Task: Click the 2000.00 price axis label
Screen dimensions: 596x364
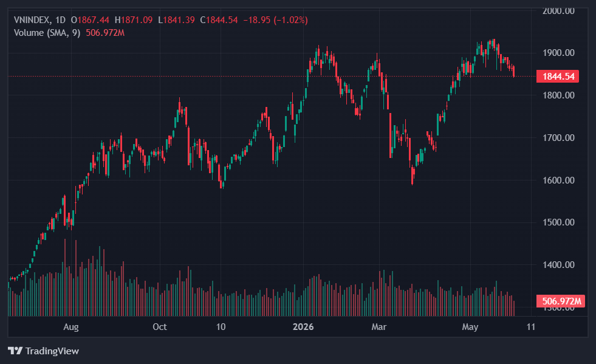Action: (x=558, y=11)
